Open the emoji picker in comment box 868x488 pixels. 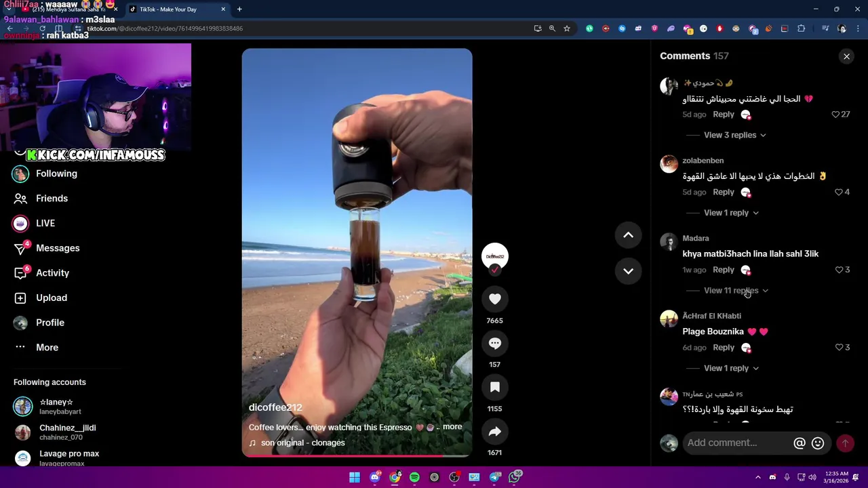[818, 443]
